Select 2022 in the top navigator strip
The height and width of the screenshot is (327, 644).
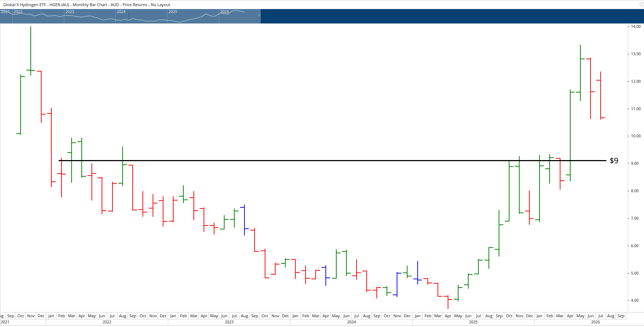pyautogui.click(x=18, y=12)
